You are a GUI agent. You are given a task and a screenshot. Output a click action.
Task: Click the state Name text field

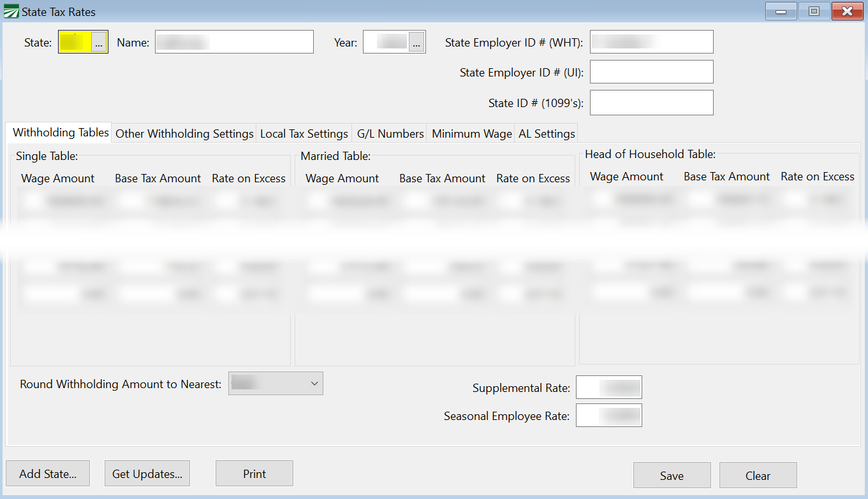point(234,43)
